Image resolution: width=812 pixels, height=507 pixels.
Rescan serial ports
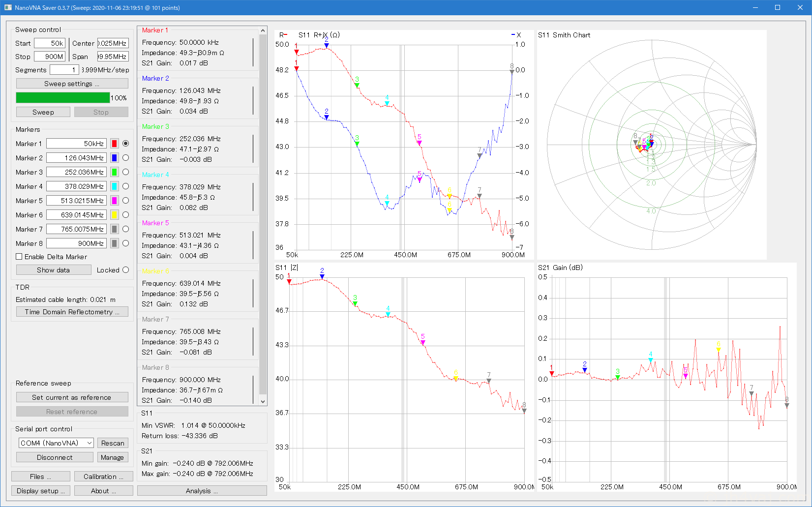point(113,443)
